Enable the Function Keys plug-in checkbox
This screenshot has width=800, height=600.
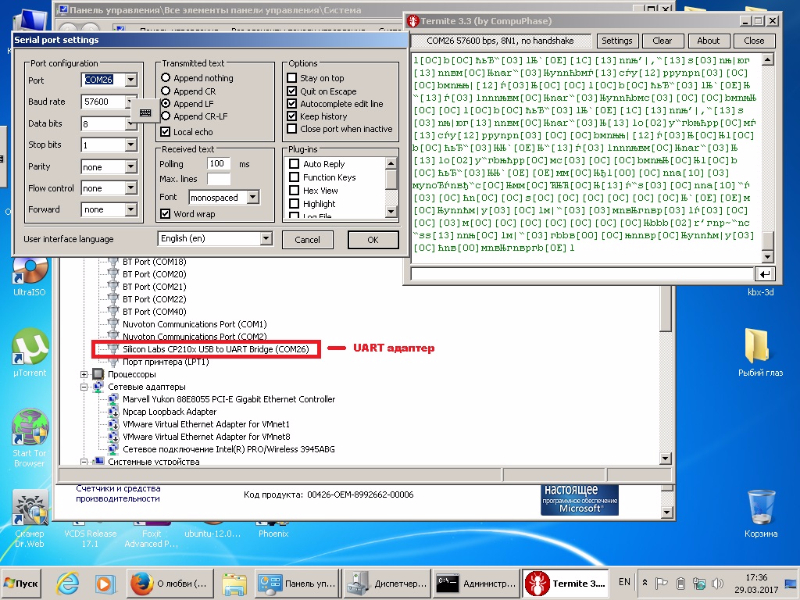click(x=294, y=177)
